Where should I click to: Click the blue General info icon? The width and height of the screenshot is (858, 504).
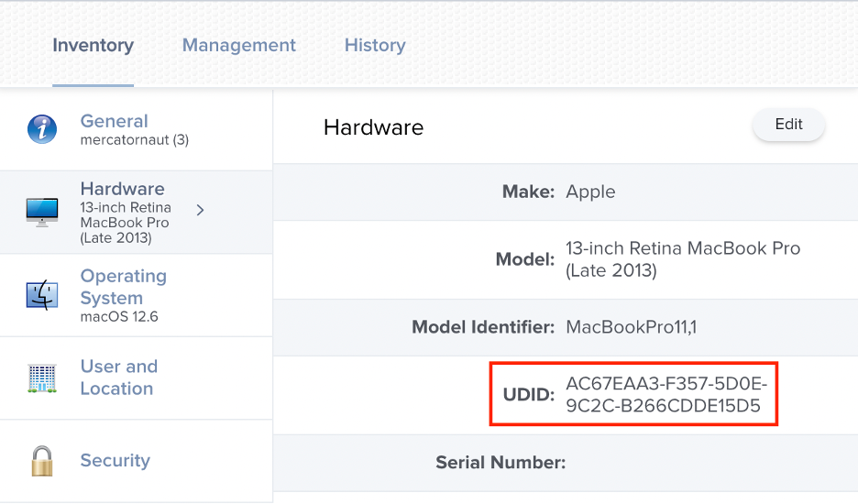tap(42, 129)
